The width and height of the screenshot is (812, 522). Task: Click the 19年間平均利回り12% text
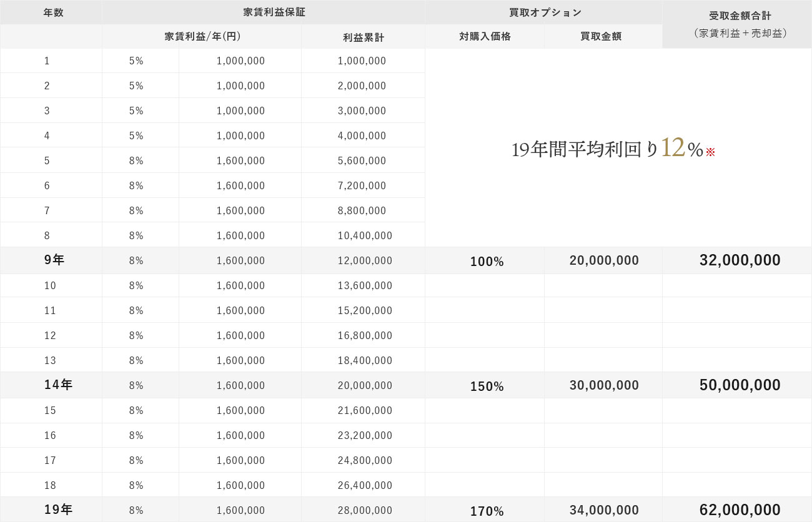607,149
